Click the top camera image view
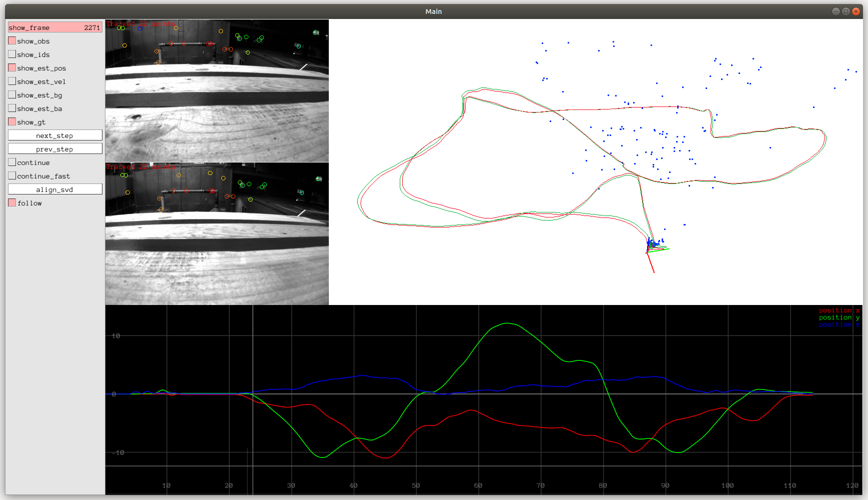The width and height of the screenshot is (868, 500). 217,90
